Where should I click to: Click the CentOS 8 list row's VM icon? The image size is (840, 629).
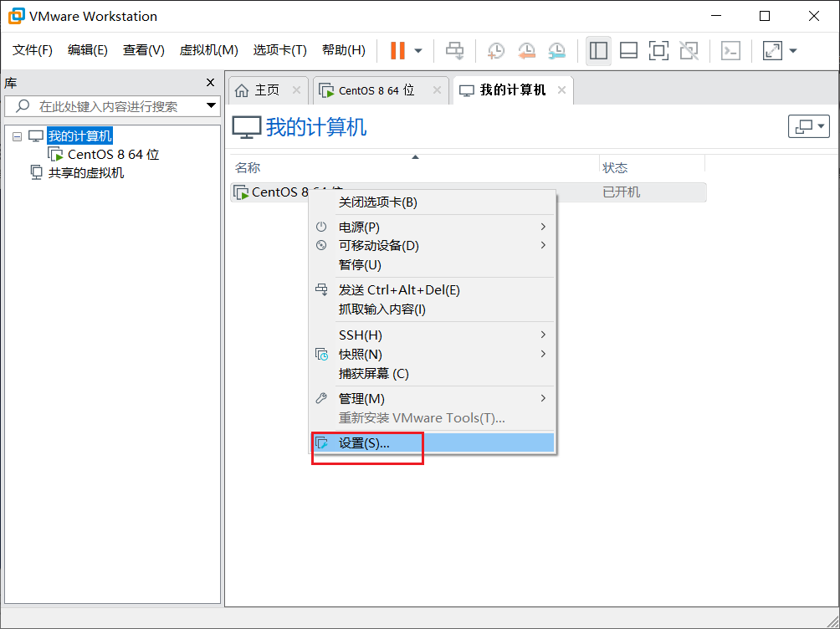241,192
